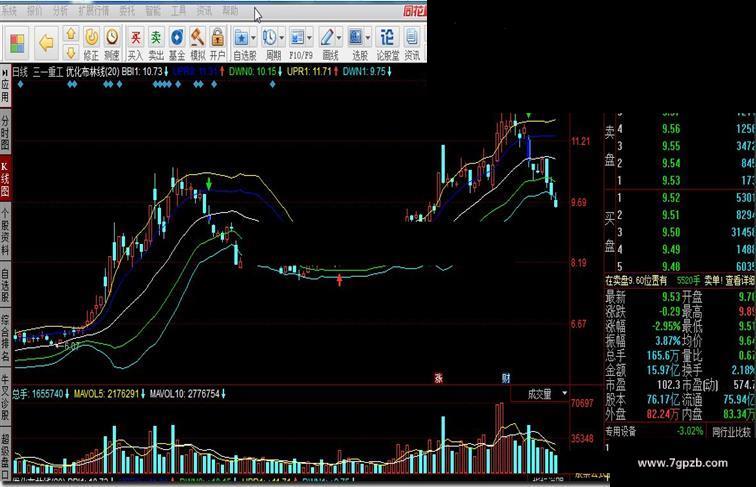Open the colorful home grid icon

point(17,44)
